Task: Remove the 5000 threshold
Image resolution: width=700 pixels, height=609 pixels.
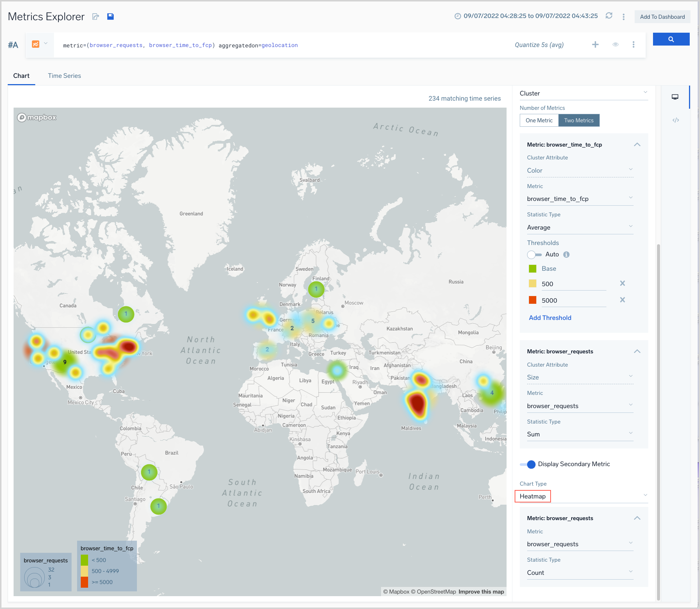Action: (622, 300)
